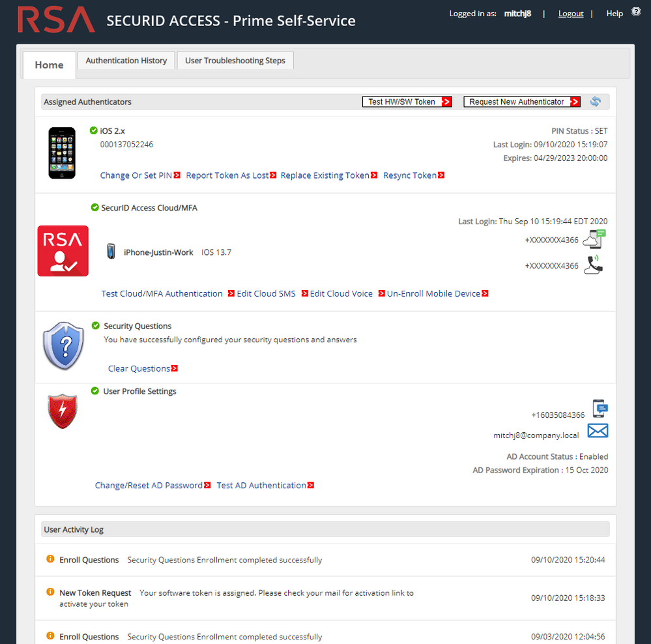Click the smartphone icon beside iPhone-Justin-Work

click(111, 250)
